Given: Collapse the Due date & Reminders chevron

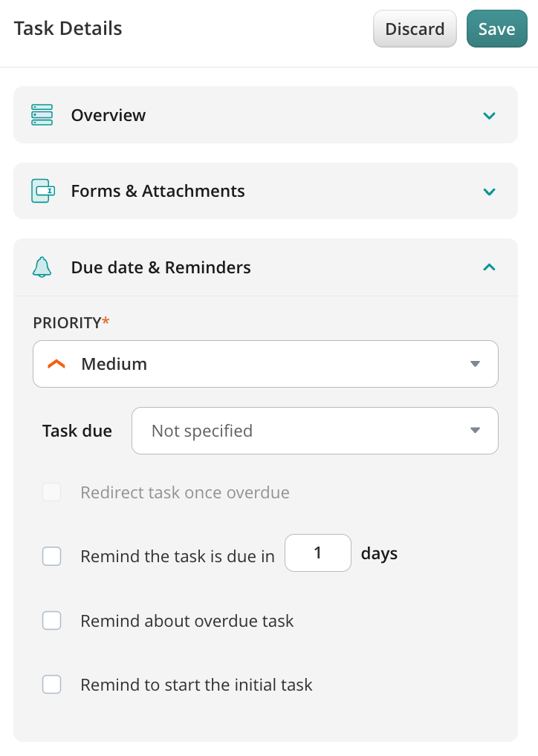Looking at the screenshot, I should coord(489,267).
